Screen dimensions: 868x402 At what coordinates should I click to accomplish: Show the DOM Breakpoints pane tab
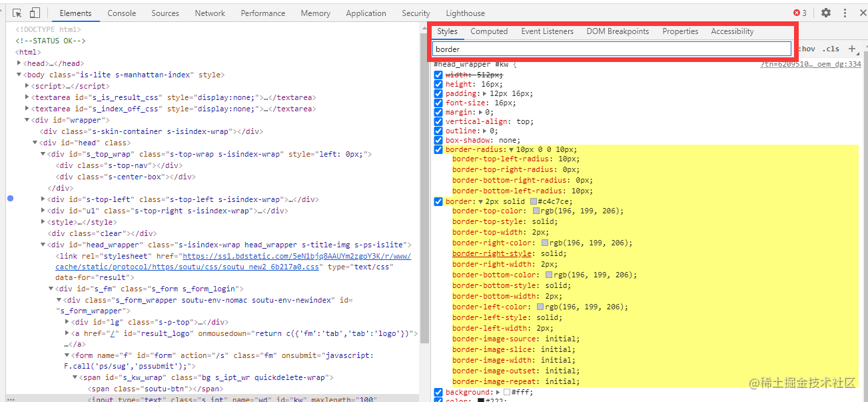[x=618, y=31]
